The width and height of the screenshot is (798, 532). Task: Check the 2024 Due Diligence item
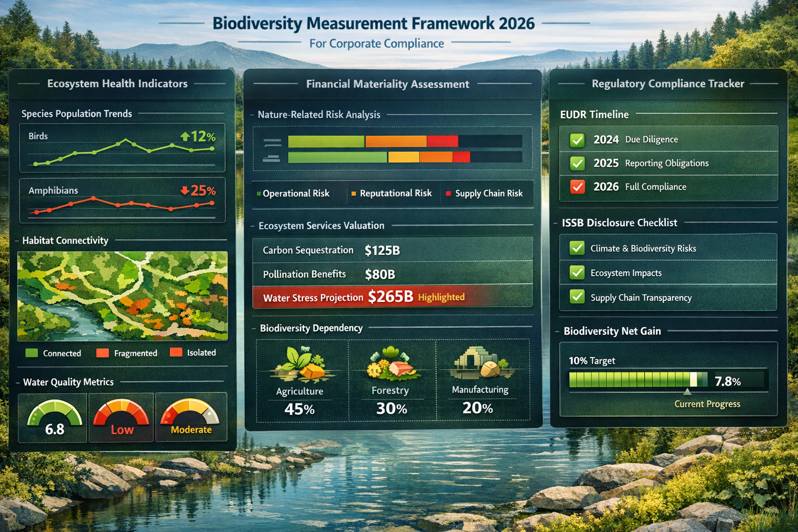[x=577, y=139]
